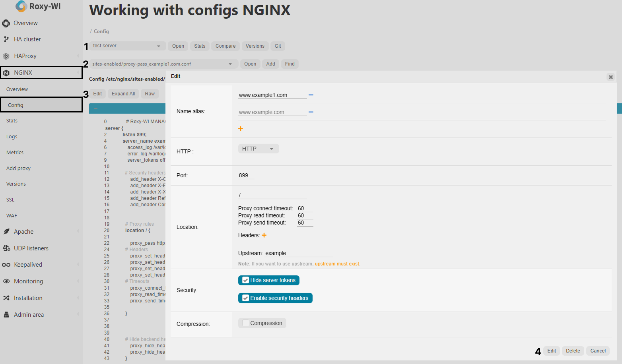Click the Versions button in toolbar
The height and width of the screenshot is (364, 622).
coord(255,46)
